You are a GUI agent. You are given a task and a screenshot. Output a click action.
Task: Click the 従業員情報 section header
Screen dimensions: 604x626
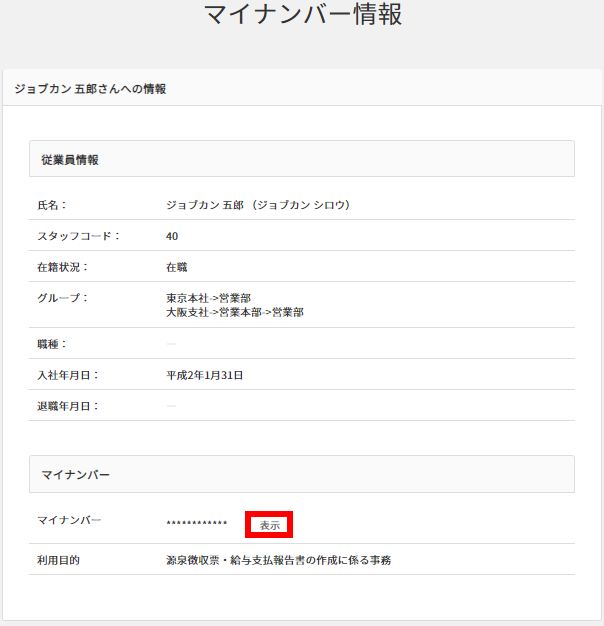pos(69,159)
